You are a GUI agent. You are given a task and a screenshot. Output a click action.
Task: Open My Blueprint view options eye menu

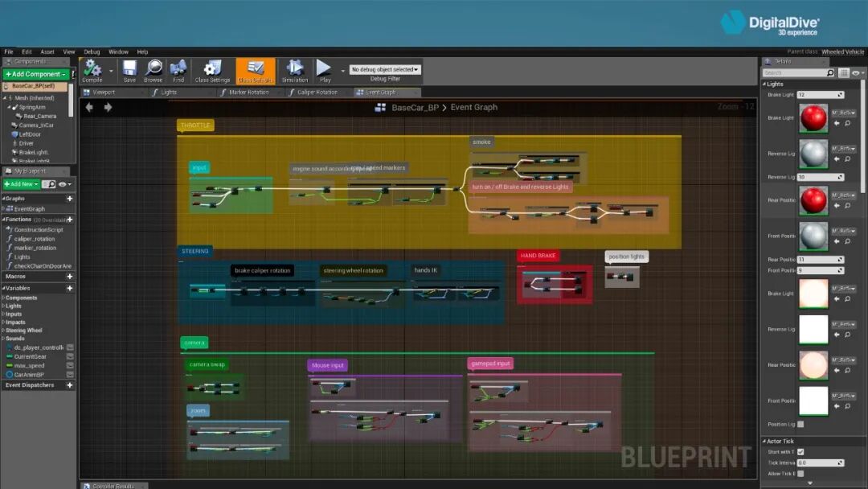click(x=65, y=184)
